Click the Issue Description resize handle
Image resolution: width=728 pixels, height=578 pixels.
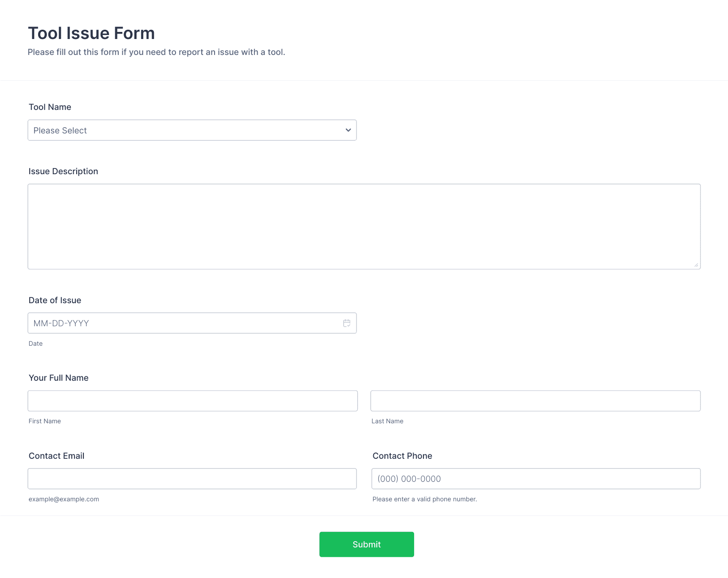(x=696, y=265)
